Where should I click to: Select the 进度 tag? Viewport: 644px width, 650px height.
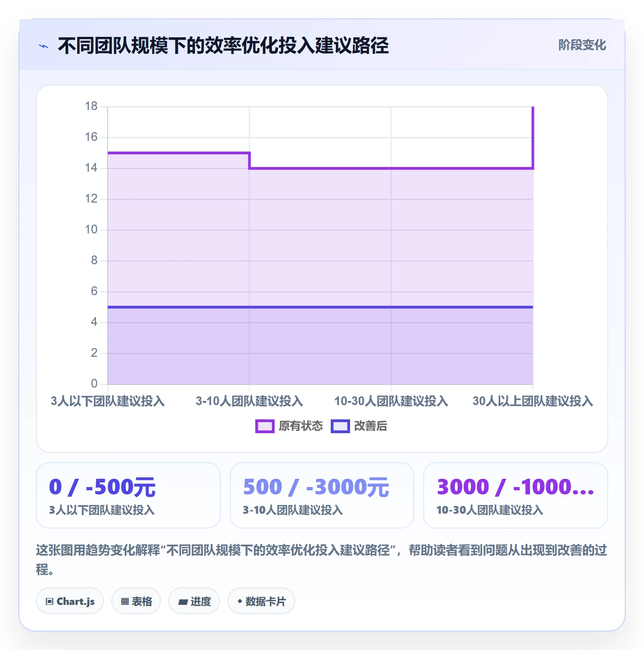click(x=194, y=601)
